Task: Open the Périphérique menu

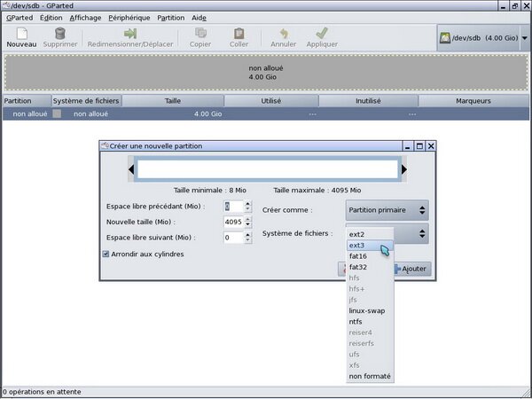Action: pos(129,18)
